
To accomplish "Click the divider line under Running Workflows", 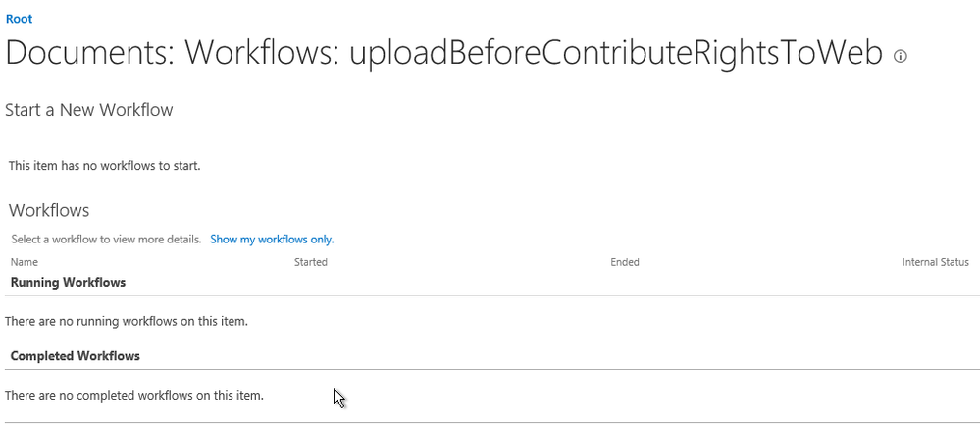I will coord(490,296).
